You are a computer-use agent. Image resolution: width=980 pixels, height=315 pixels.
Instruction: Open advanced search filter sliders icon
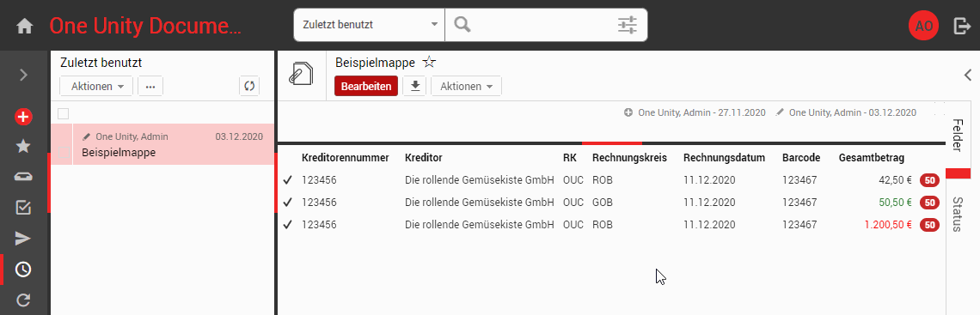(x=627, y=25)
